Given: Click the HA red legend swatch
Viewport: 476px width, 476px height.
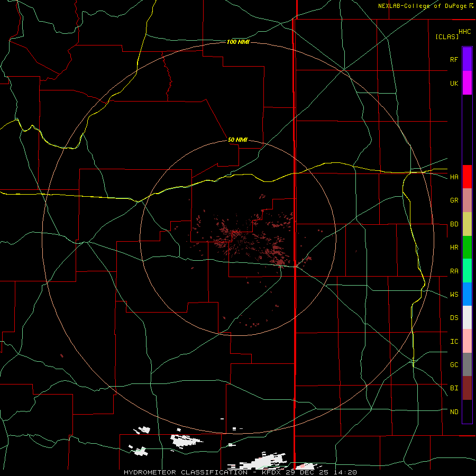Looking at the screenshot, I should point(467,177).
